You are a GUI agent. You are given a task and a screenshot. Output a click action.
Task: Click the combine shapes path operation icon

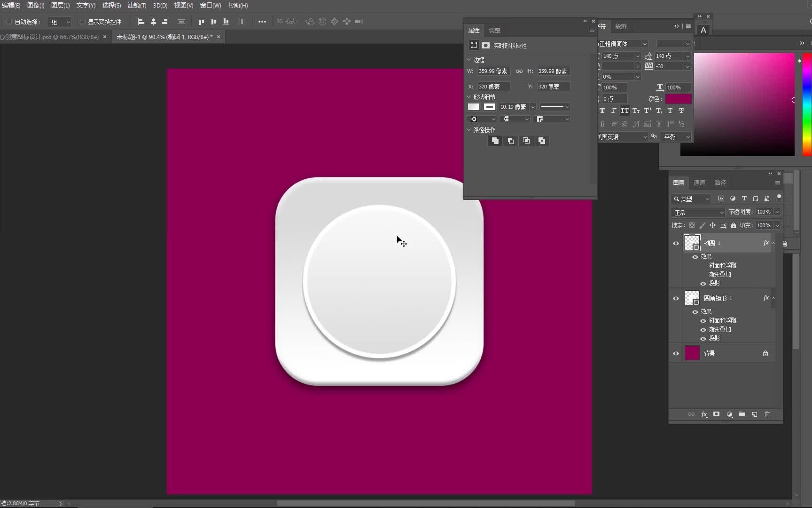pyautogui.click(x=495, y=141)
